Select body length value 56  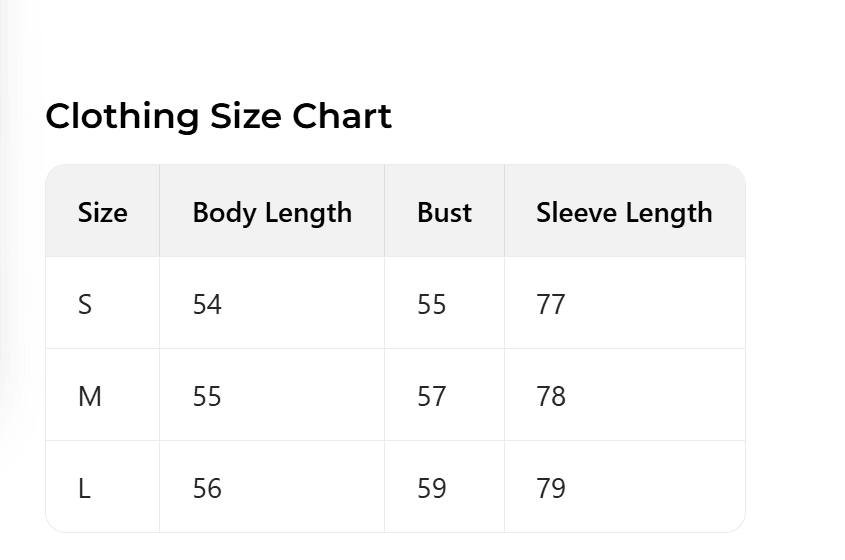click(207, 489)
